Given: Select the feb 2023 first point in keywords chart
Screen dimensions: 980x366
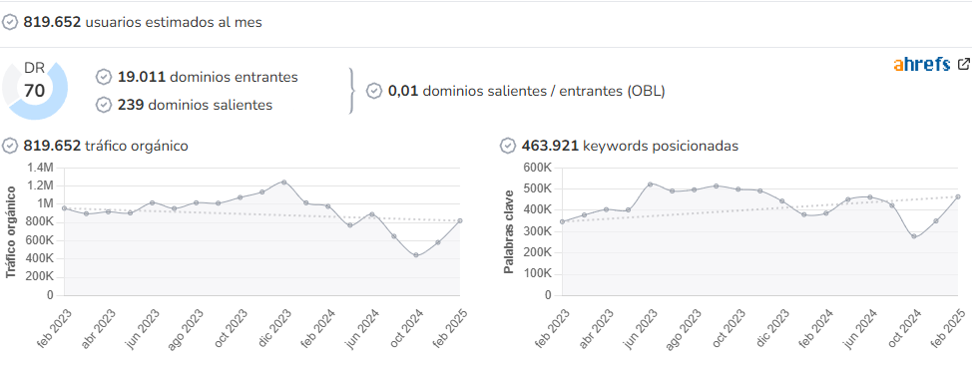Looking at the screenshot, I should 562,221.
